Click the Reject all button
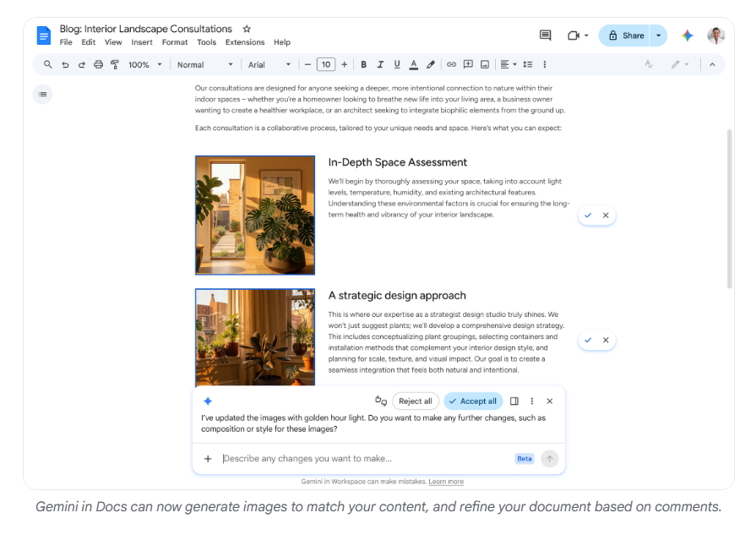Screen dimensions: 756x540 (416, 401)
